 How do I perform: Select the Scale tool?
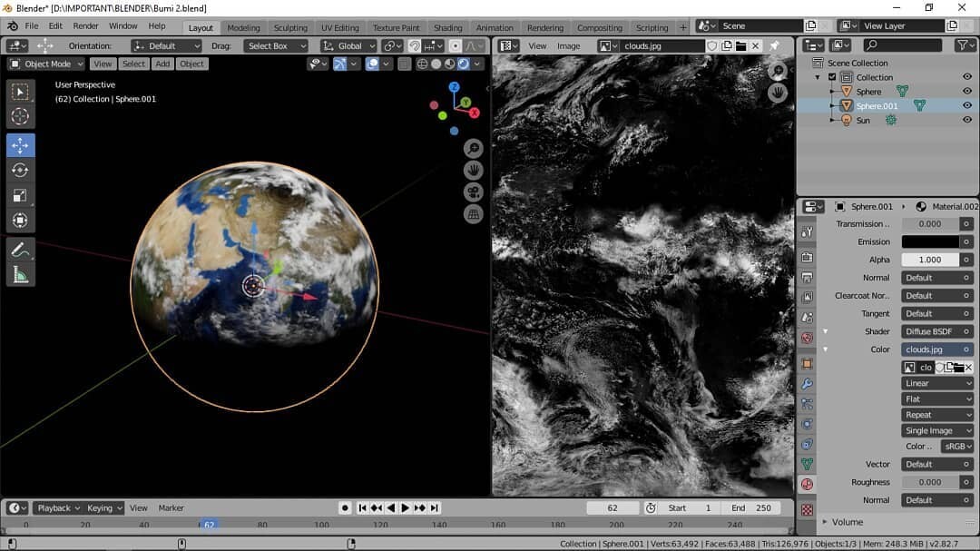click(20, 195)
